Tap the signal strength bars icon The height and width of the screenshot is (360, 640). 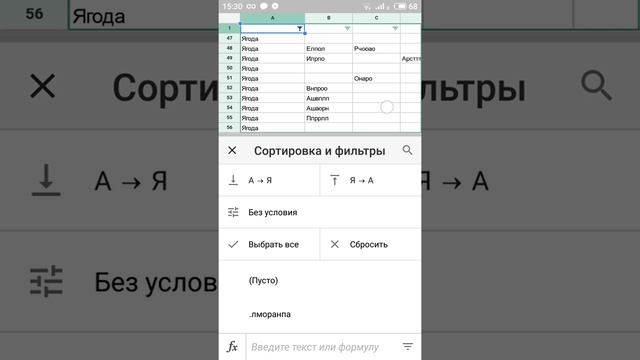[381, 6]
